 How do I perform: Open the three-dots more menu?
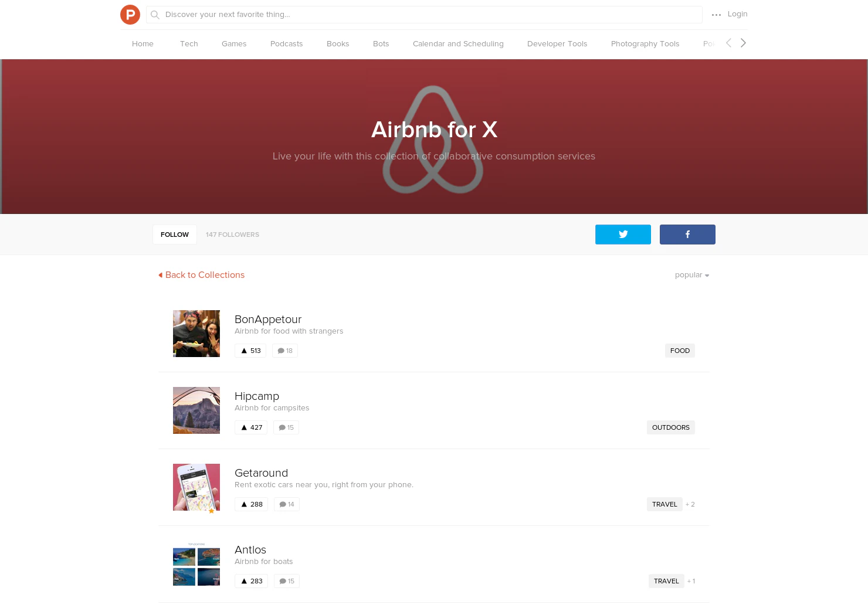[x=716, y=15]
